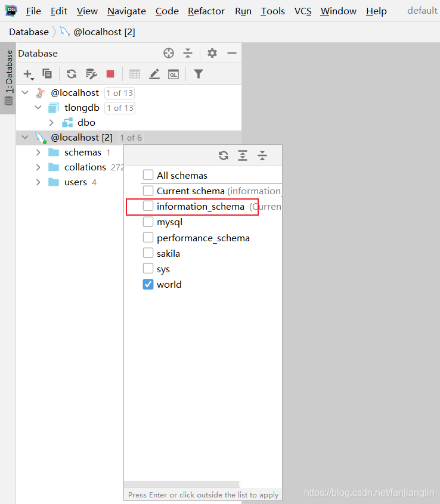Collapse all in Database panel header
The image size is (440, 504).
[x=188, y=53]
